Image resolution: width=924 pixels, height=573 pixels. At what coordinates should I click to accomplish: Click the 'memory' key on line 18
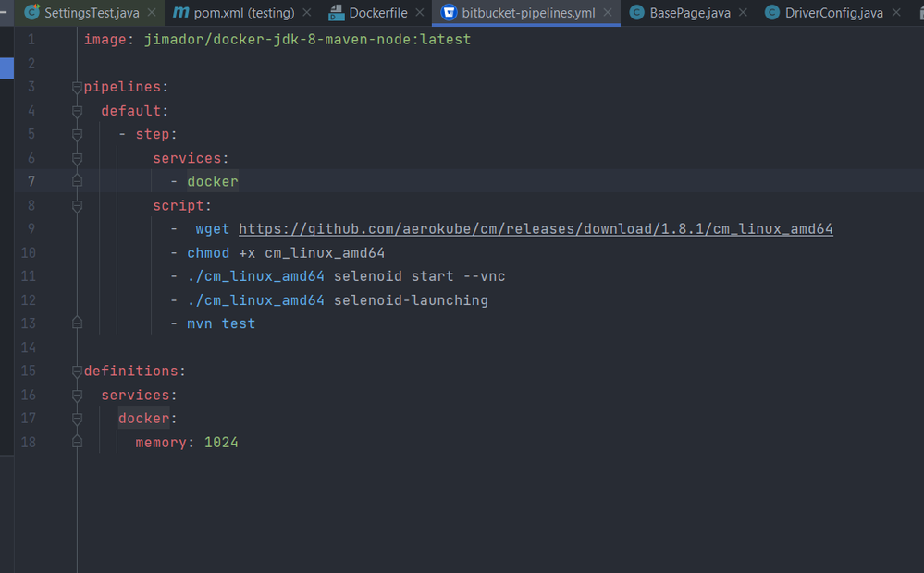point(161,443)
